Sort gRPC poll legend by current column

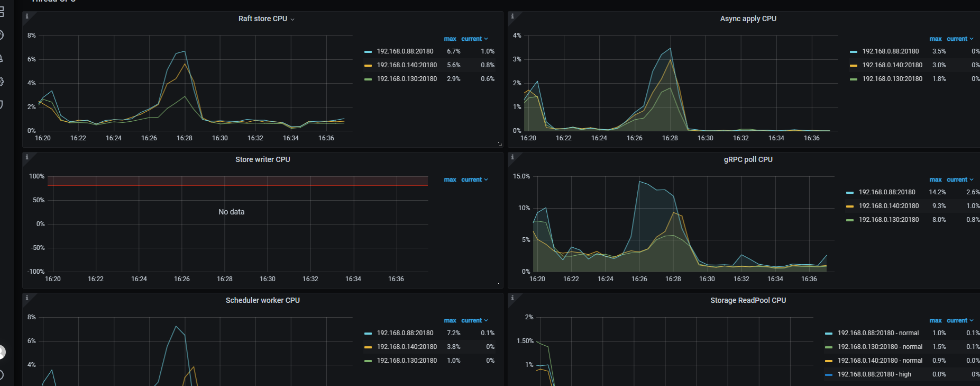(960, 179)
